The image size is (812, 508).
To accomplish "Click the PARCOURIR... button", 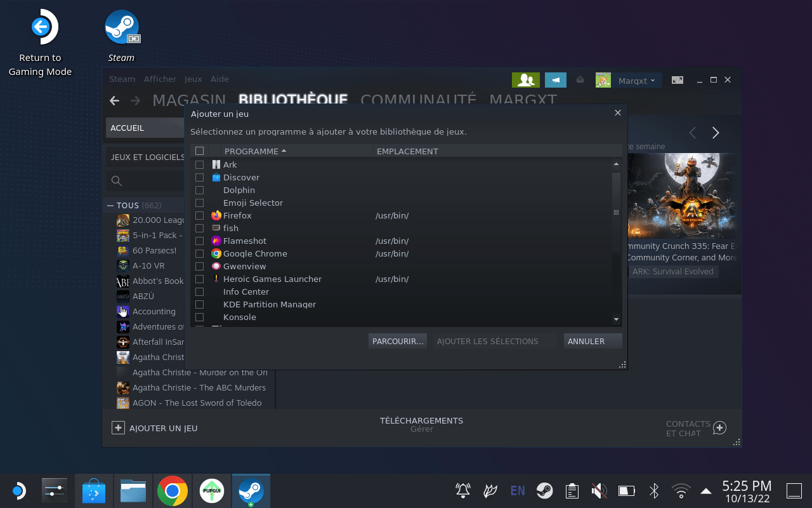I will point(398,341).
